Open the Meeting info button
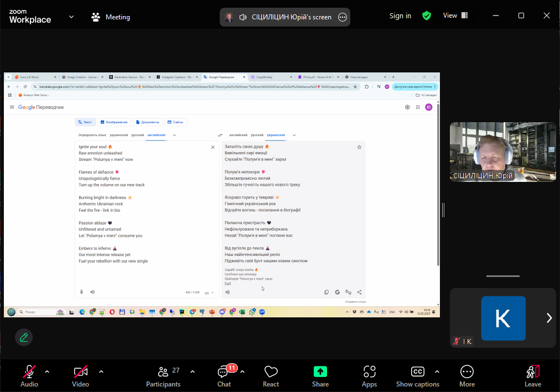560x392 pixels. (x=111, y=17)
